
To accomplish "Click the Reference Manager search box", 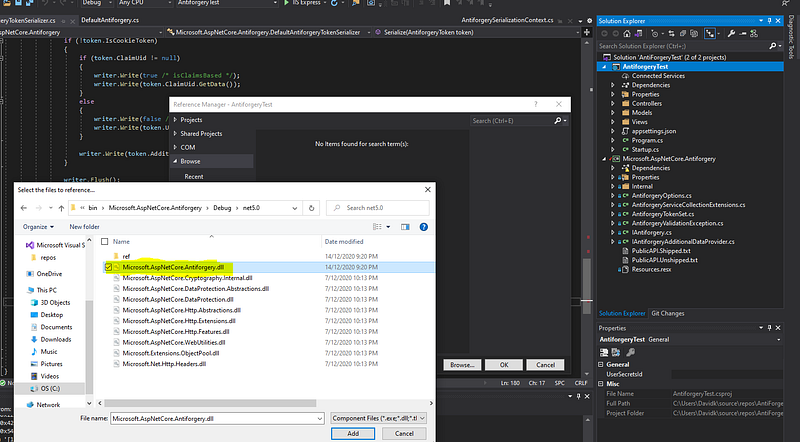I will tap(519, 120).
